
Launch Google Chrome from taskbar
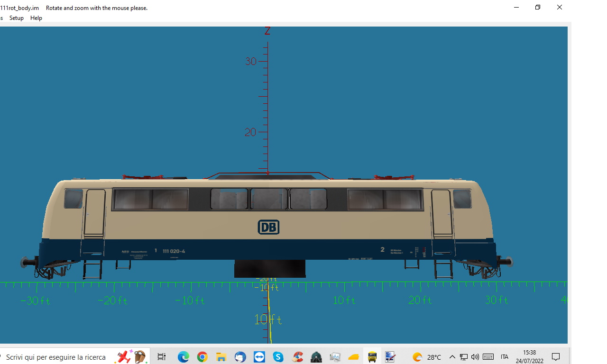[x=202, y=357]
